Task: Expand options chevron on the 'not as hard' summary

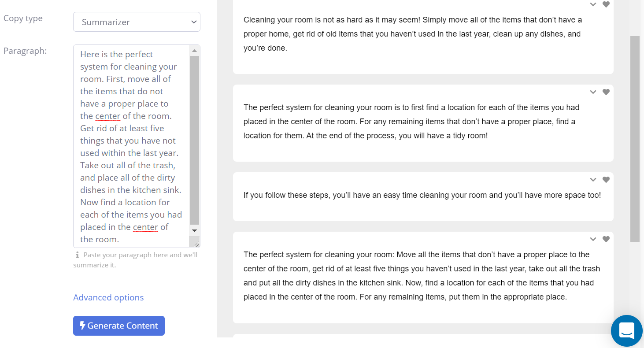Action: pyautogui.click(x=593, y=4)
